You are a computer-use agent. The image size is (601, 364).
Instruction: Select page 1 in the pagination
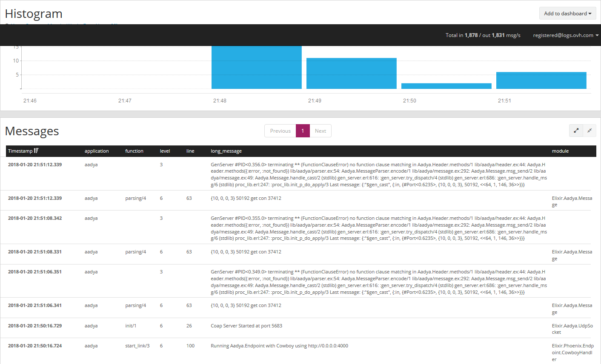click(x=303, y=131)
